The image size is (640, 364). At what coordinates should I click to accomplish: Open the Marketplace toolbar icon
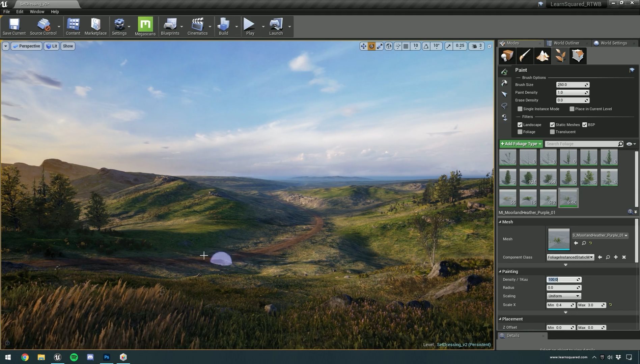pyautogui.click(x=95, y=27)
